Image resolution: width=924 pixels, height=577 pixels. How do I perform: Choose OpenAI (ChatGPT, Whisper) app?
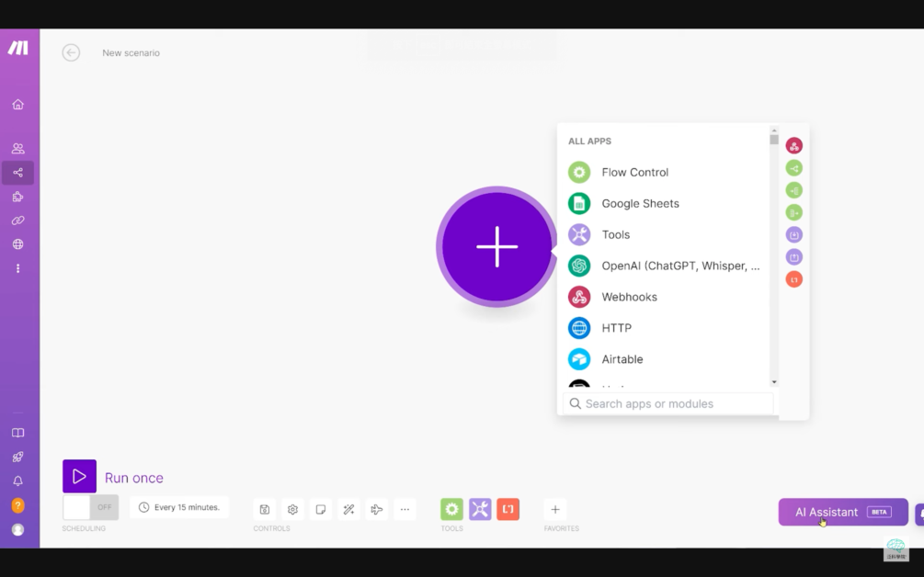679,266
